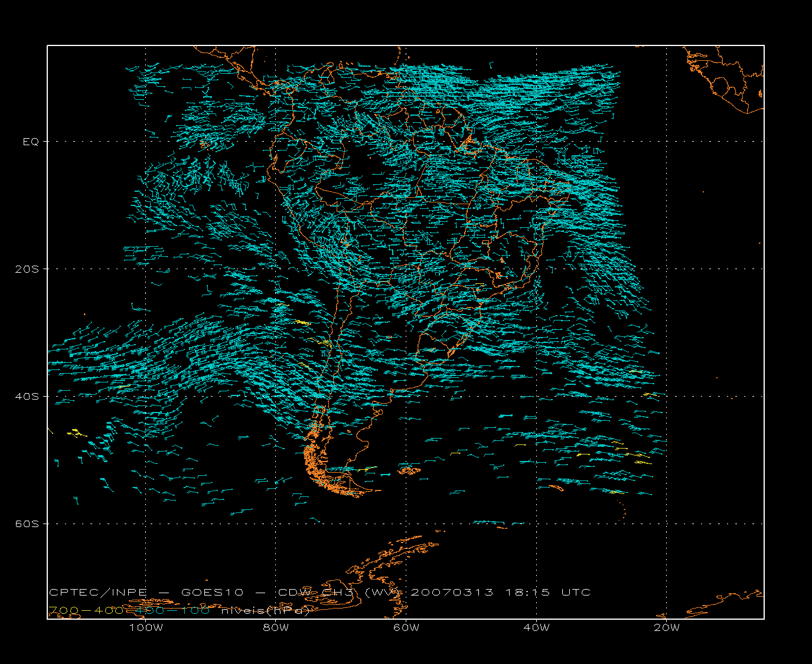Click the 80W longitude label
This screenshot has height=664, width=812.
click(276, 627)
